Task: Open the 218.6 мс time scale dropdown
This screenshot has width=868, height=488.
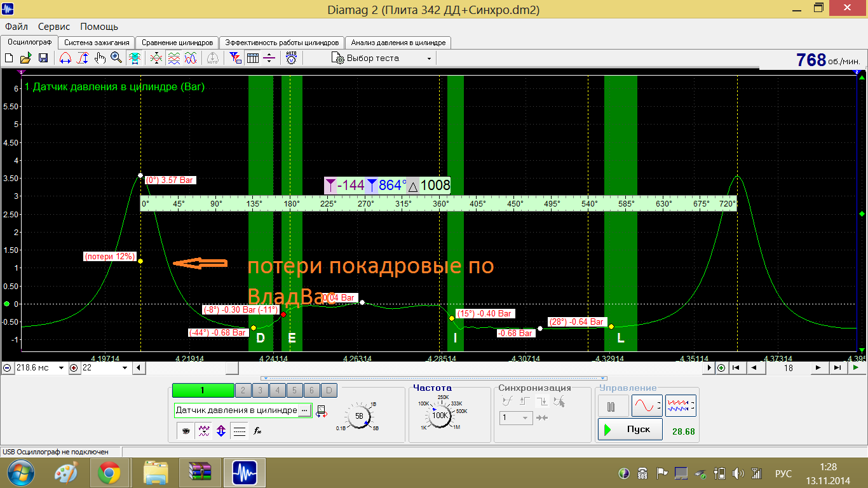Action: pyautogui.click(x=62, y=368)
